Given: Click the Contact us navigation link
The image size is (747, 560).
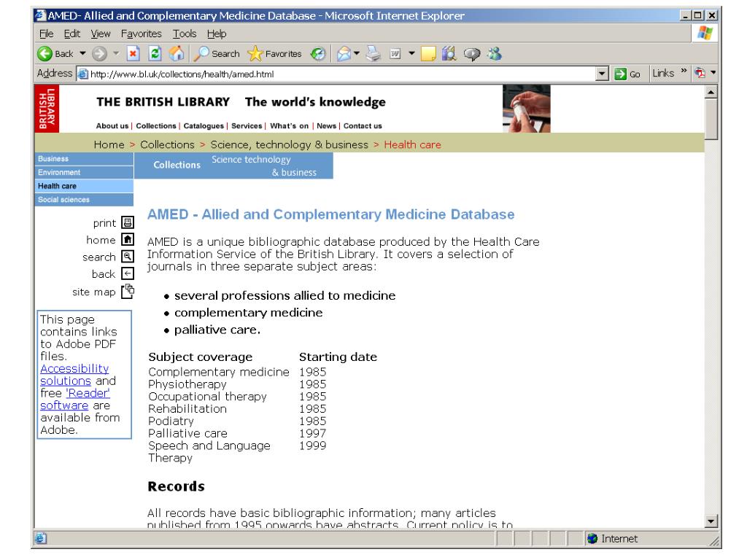Looking at the screenshot, I should click(363, 126).
